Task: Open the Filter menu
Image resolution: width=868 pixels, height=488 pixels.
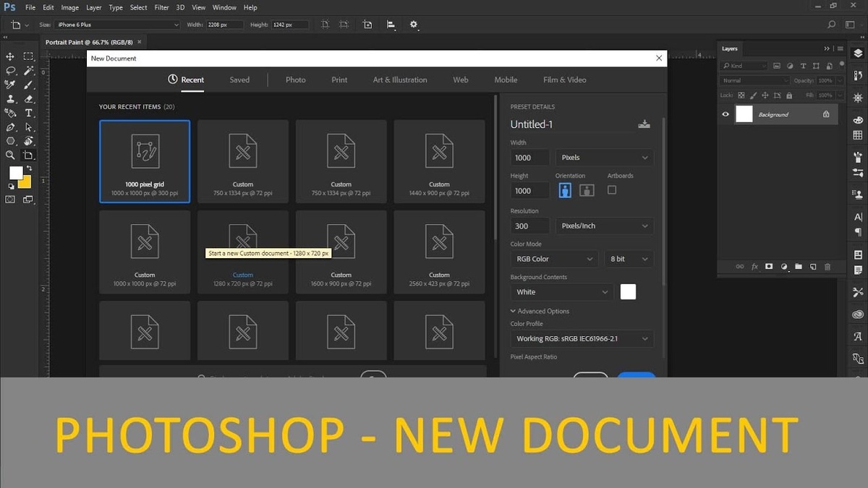Action: tap(161, 7)
